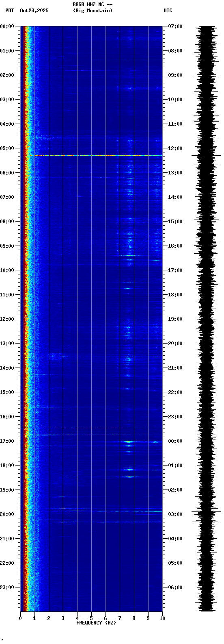Click the 00:00 PDT time label
The height and width of the screenshot is (644, 224).
(x=7, y=26)
